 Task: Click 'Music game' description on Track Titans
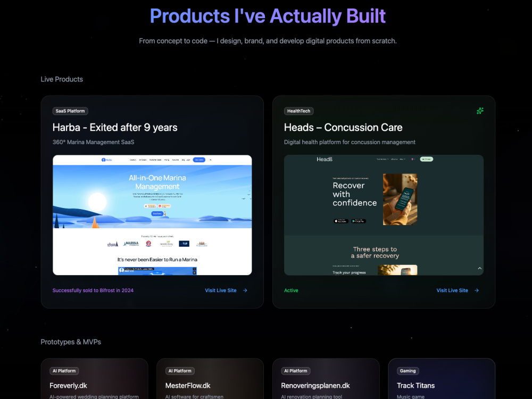[x=411, y=396]
